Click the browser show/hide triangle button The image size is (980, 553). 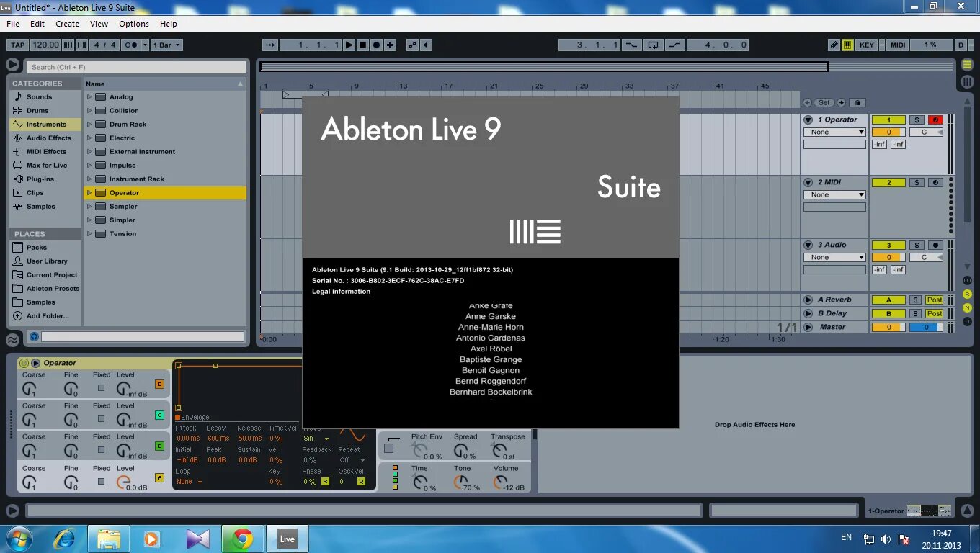click(x=12, y=65)
